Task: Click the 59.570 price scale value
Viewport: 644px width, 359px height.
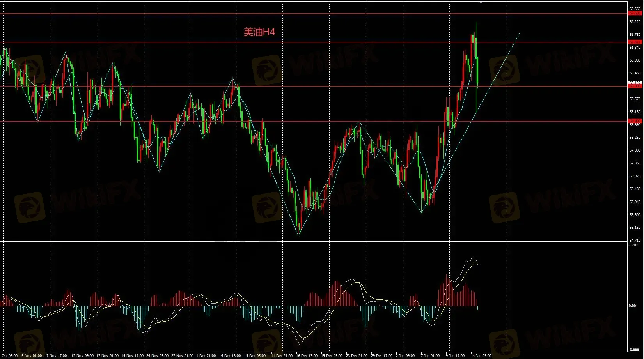Action: pos(635,99)
